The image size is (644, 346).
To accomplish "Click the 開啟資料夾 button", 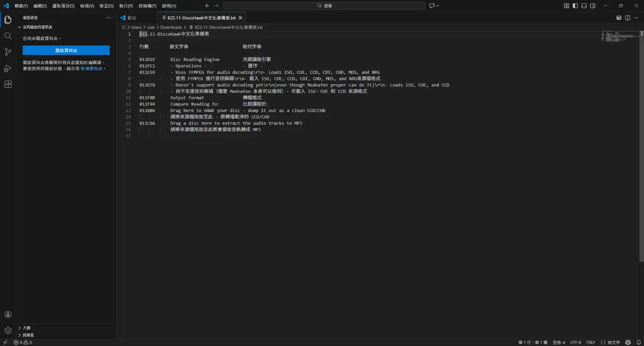I will [66, 50].
